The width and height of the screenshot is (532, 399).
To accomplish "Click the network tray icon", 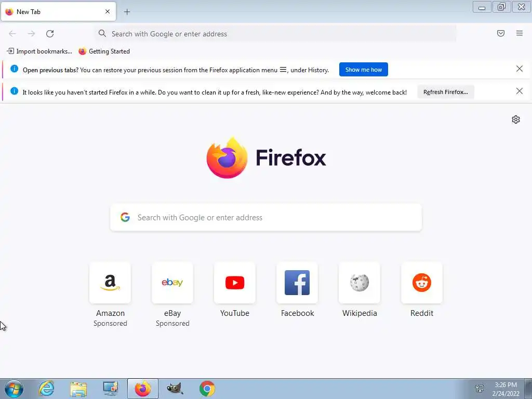I will coord(480,389).
